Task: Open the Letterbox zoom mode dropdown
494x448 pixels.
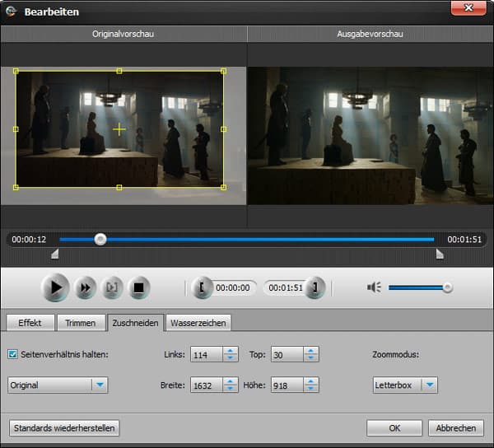Action: pos(405,385)
